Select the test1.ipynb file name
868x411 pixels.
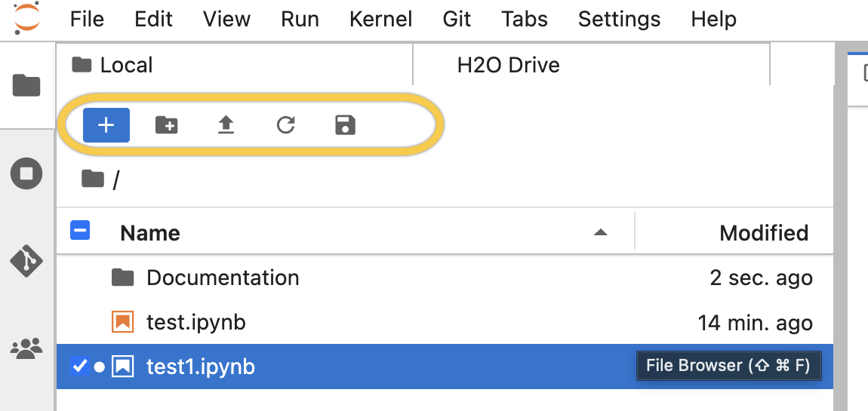point(200,367)
